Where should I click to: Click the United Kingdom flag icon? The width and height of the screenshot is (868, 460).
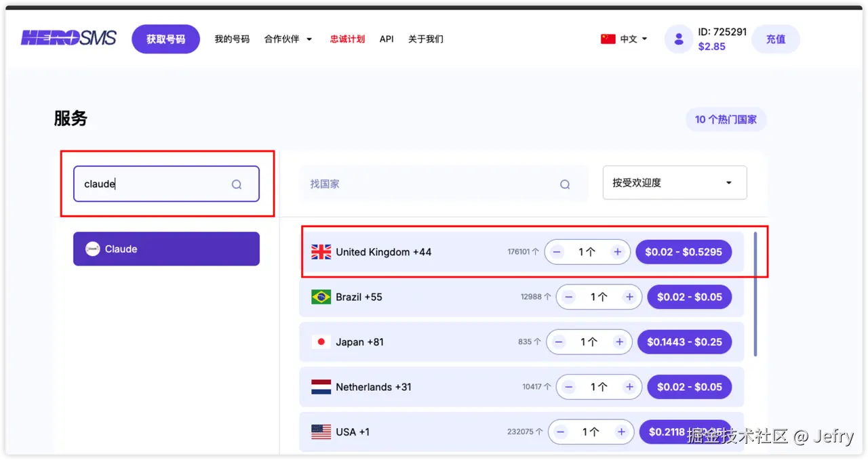pyautogui.click(x=321, y=252)
